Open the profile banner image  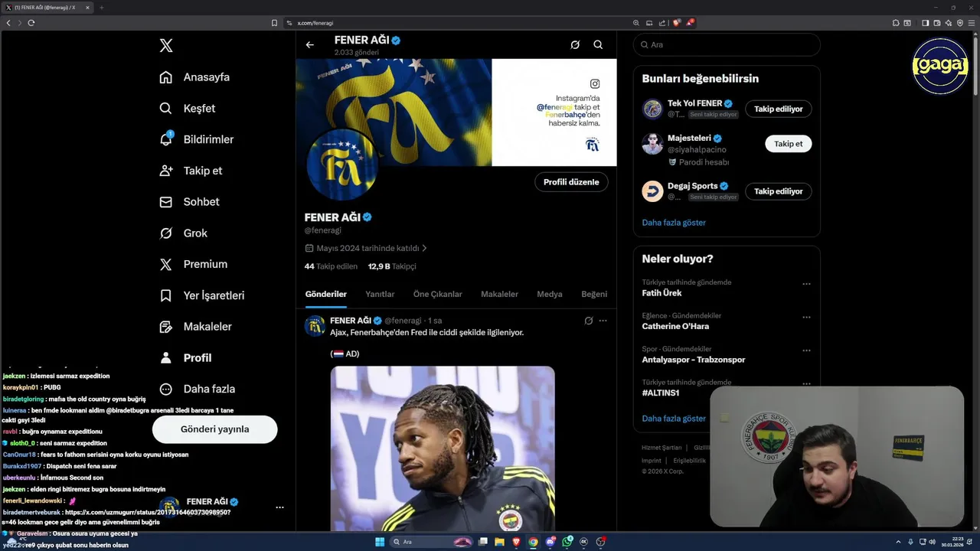pyautogui.click(x=456, y=112)
